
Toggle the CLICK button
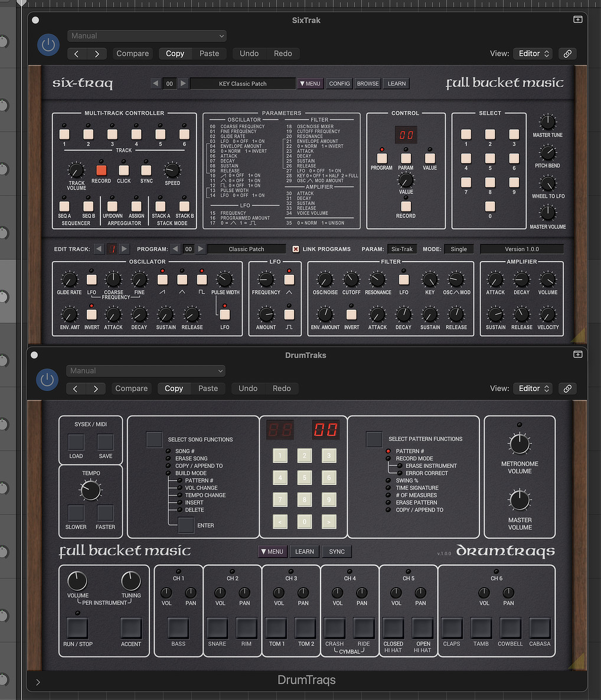click(123, 170)
